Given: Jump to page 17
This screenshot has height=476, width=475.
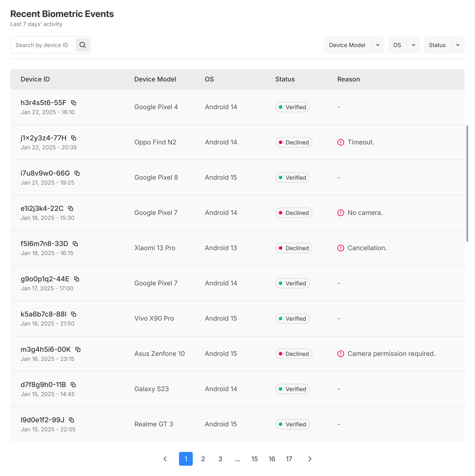Looking at the screenshot, I should pyautogui.click(x=289, y=459).
